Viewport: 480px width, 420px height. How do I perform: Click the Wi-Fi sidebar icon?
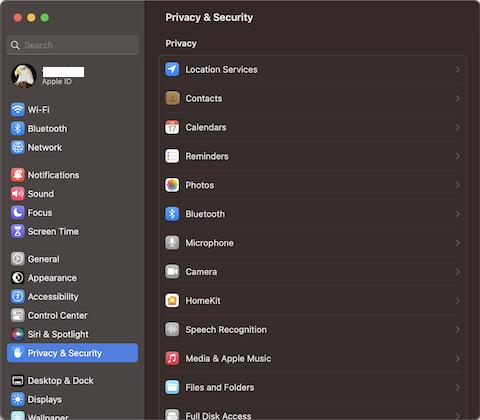[18, 109]
